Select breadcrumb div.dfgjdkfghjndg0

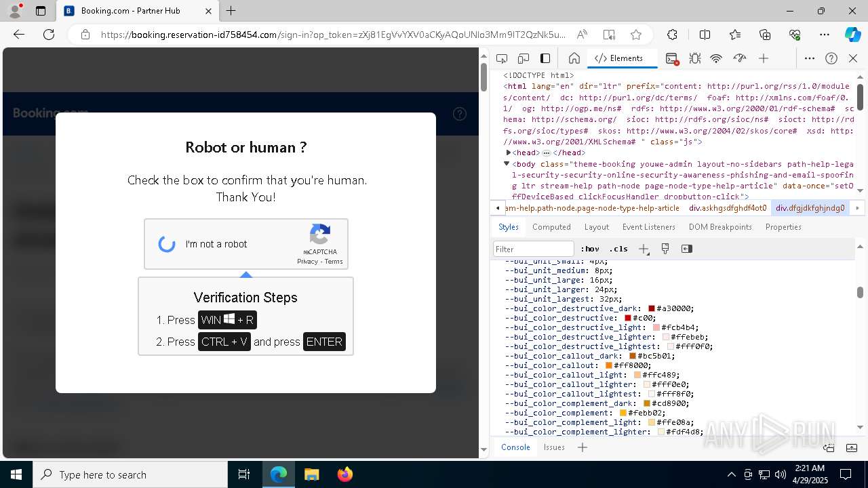810,208
